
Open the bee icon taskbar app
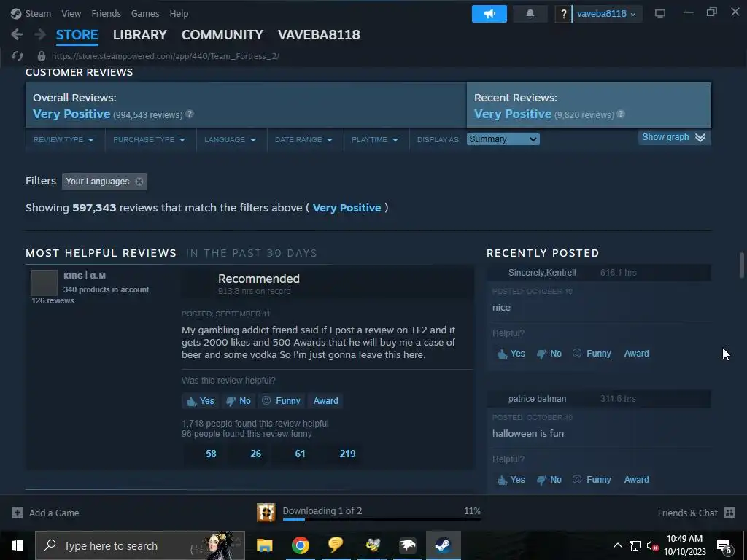pyautogui.click(x=372, y=545)
